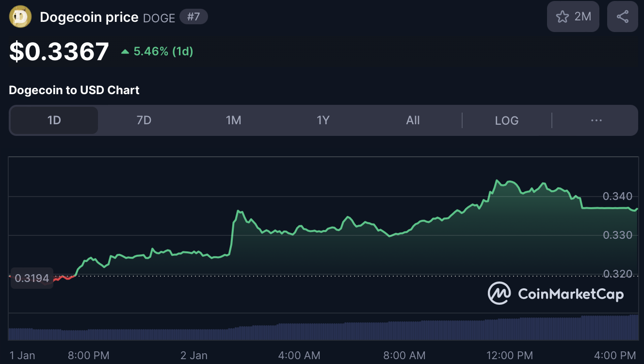Show the 1M chart range
Viewport: 644px width, 364px height.
[234, 120]
